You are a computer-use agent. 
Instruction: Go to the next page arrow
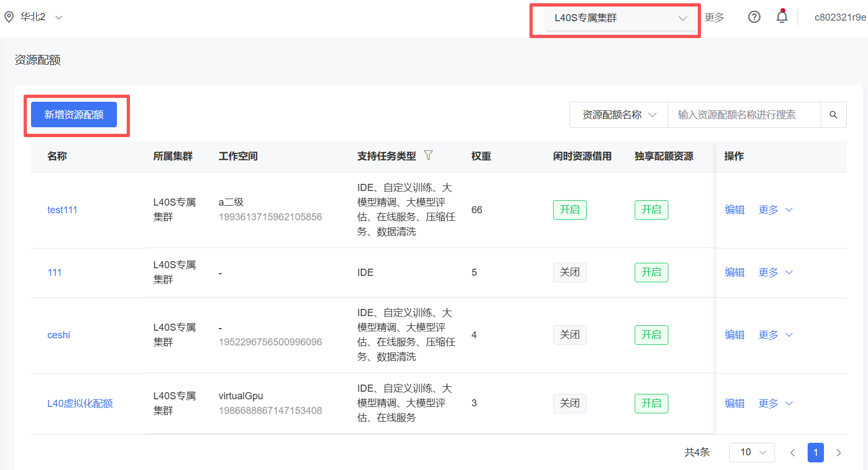click(x=838, y=453)
